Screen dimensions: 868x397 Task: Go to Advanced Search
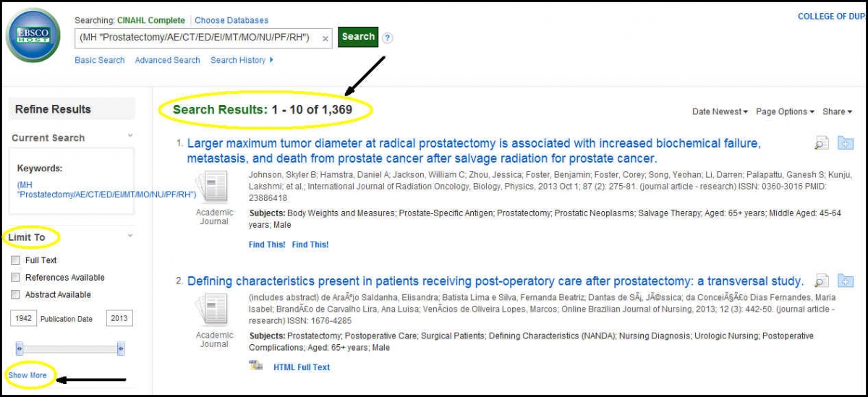pos(167,60)
